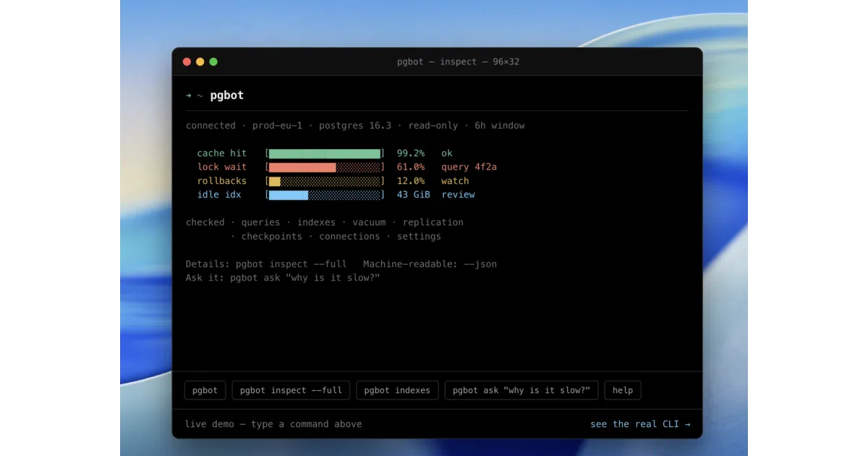Open the "see the real CLI →" link
The height and width of the screenshot is (456, 868).
(x=640, y=424)
